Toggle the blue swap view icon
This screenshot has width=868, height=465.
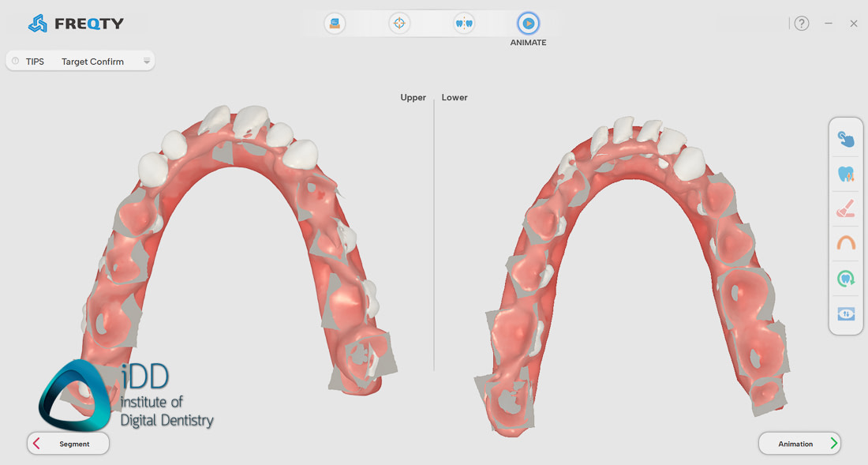point(846,313)
